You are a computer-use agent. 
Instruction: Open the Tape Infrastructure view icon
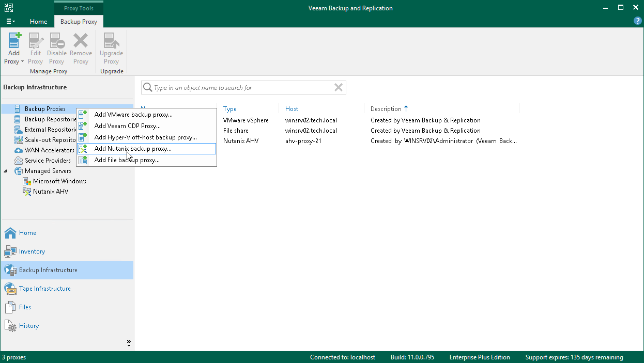coord(10,289)
